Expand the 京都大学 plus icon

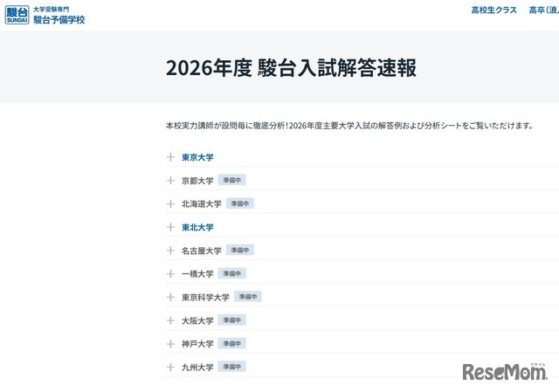coord(170,181)
